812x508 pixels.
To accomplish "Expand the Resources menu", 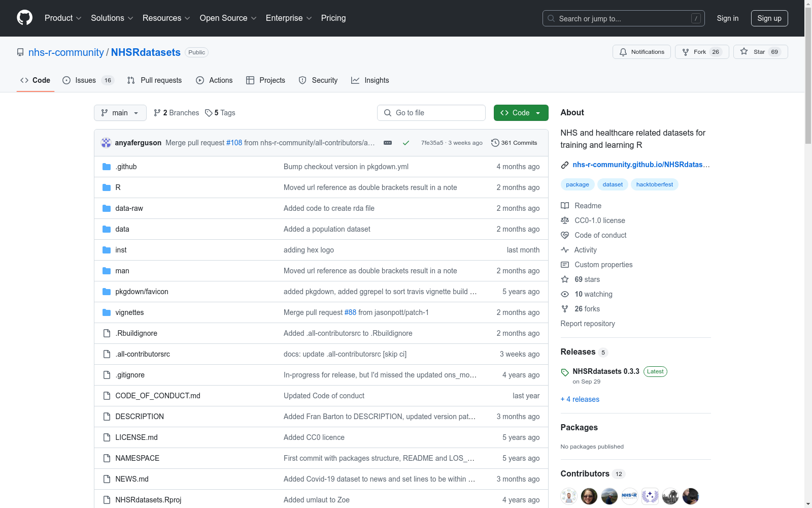I will [166, 18].
